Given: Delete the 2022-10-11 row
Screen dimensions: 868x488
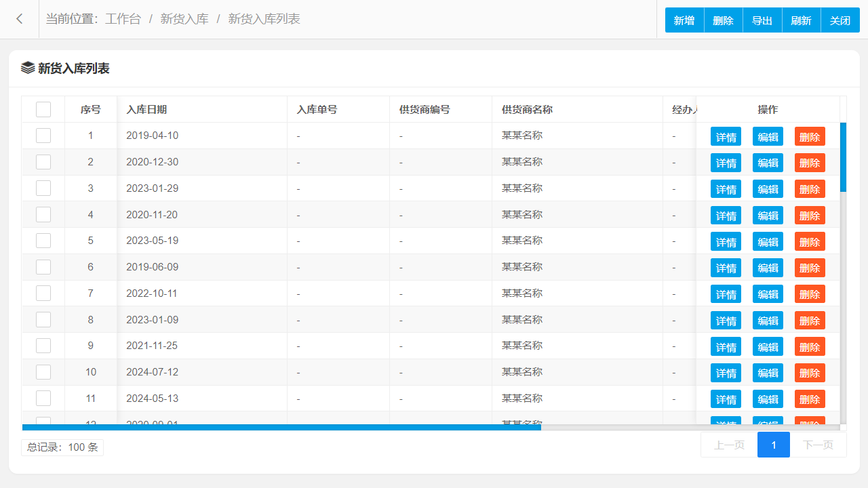Looking at the screenshot, I should tap(810, 294).
